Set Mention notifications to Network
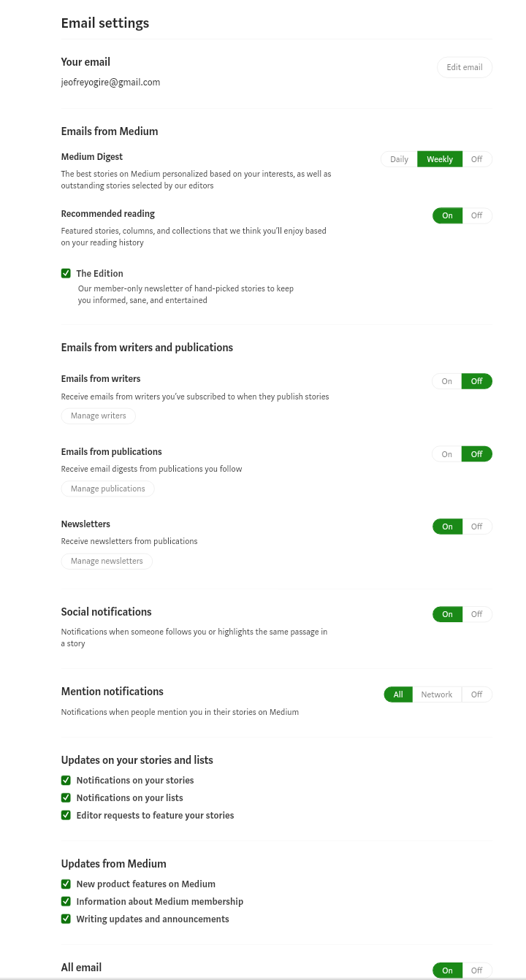The height and width of the screenshot is (980, 526). pyautogui.click(x=437, y=694)
